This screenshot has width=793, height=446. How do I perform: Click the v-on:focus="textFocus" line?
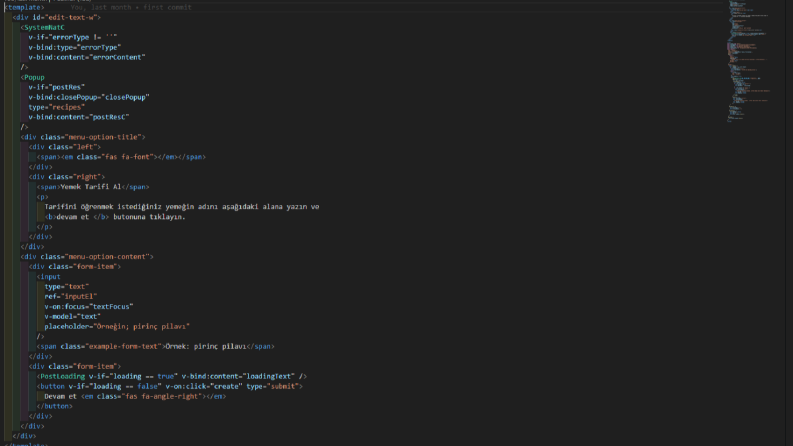[89, 306]
